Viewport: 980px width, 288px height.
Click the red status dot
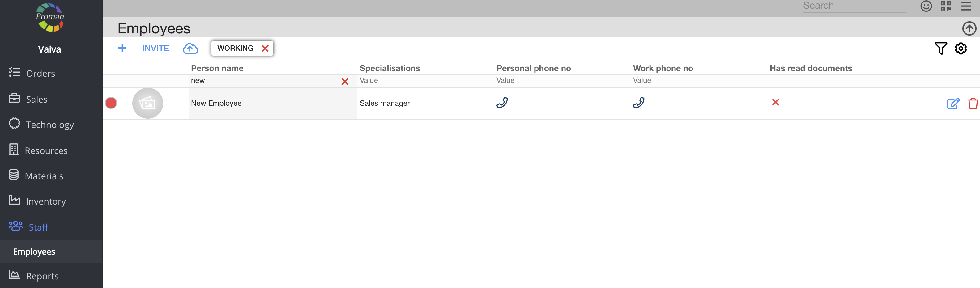point(111,103)
